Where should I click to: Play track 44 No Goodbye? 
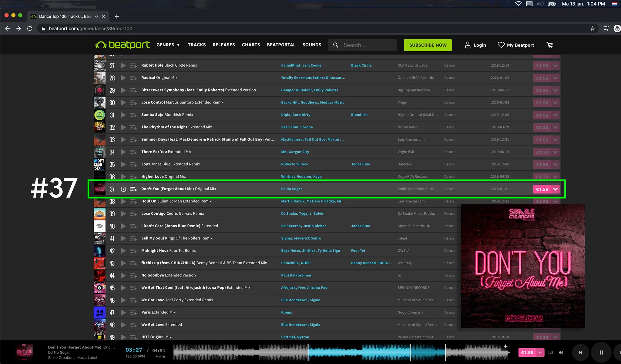123,276
